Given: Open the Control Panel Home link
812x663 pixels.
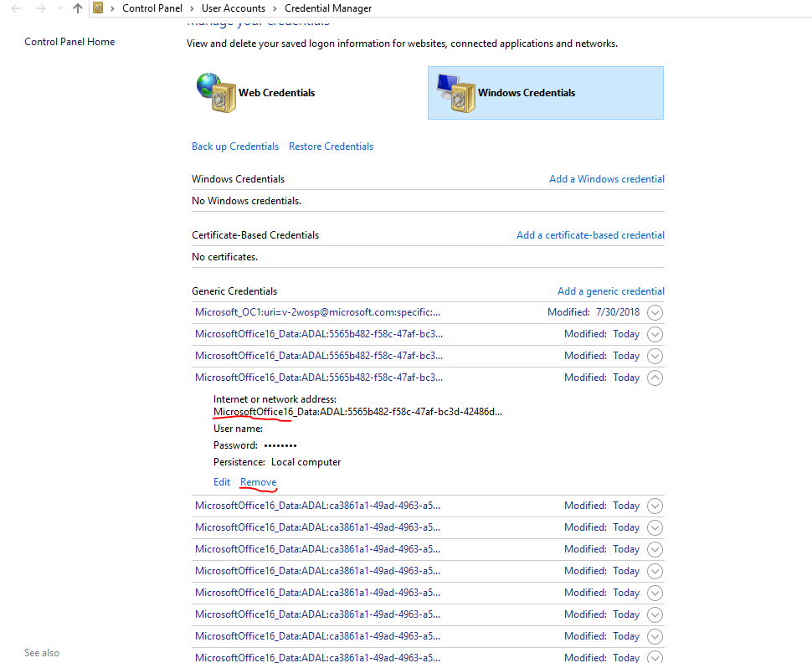Looking at the screenshot, I should coord(70,42).
